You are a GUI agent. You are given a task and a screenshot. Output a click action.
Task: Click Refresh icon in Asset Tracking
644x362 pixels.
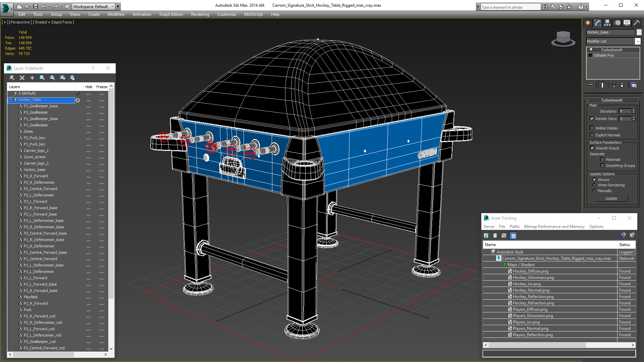click(486, 236)
